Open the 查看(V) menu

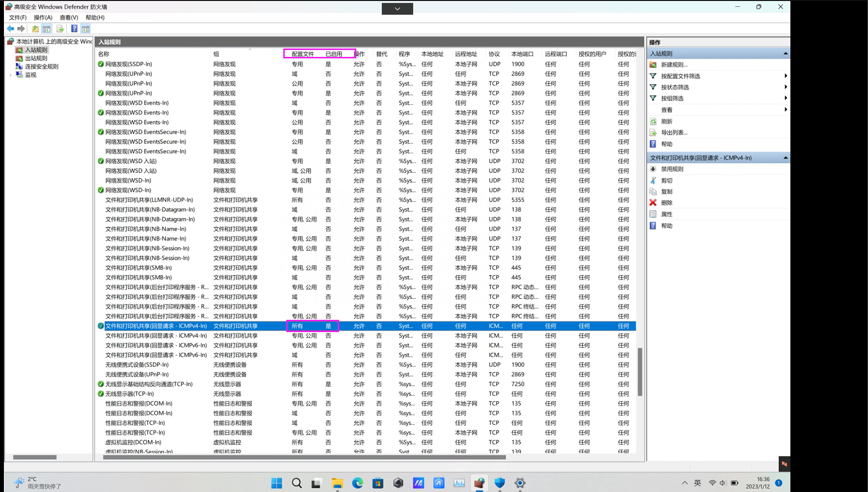pos(70,17)
